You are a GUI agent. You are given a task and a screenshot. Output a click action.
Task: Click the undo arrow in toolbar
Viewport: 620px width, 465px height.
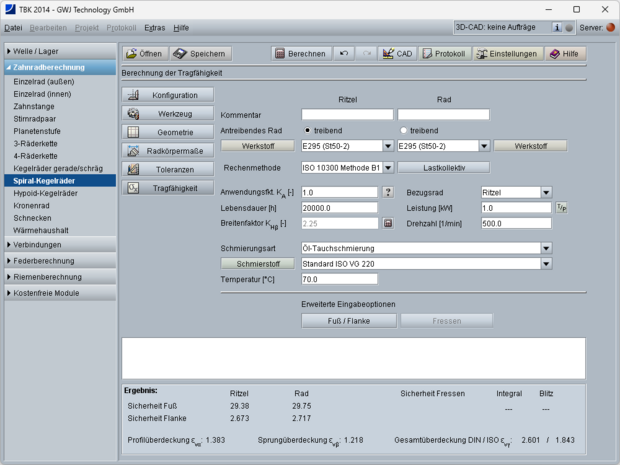tap(344, 53)
